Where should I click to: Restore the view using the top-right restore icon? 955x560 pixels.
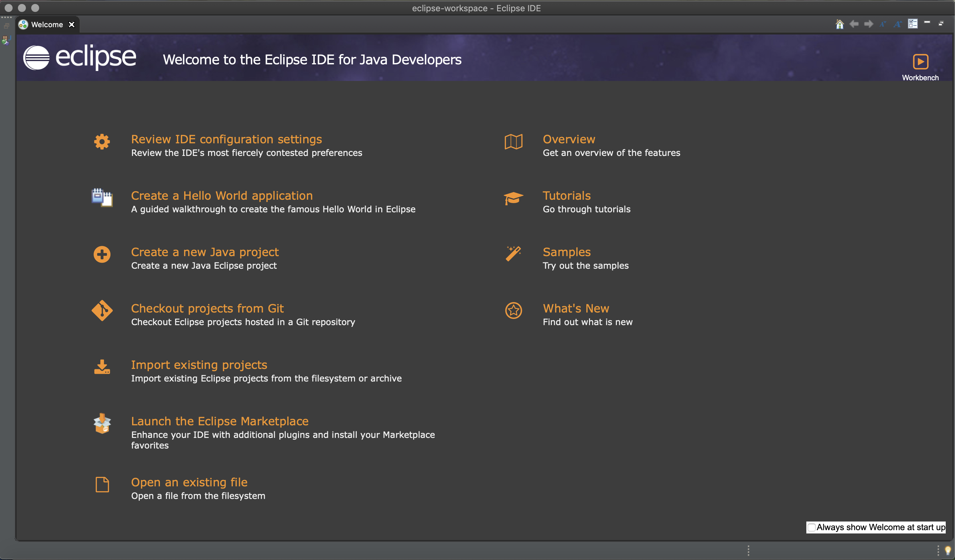tap(941, 24)
